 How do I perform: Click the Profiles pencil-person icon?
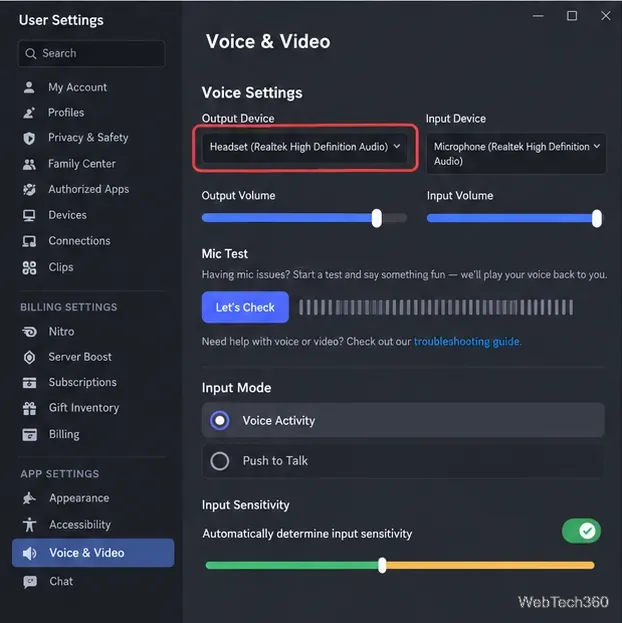[x=29, y=113]
